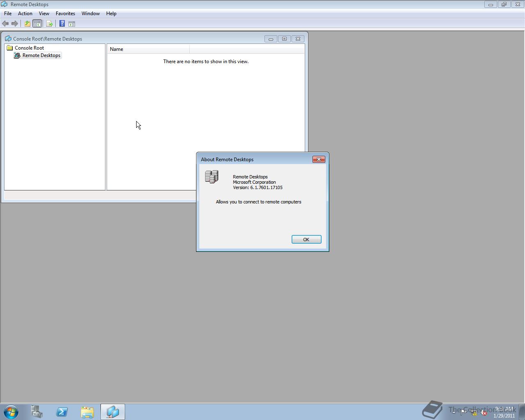Viewport: 525px width, 420px height.
Task: Click Show Desktop strip at taskbar end
Action: (522, 412)
